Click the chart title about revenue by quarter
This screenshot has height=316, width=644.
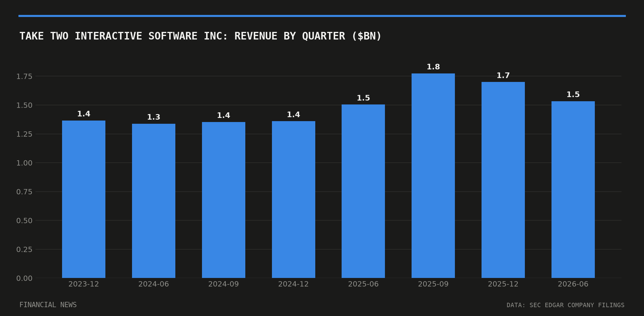coord(201,36)
